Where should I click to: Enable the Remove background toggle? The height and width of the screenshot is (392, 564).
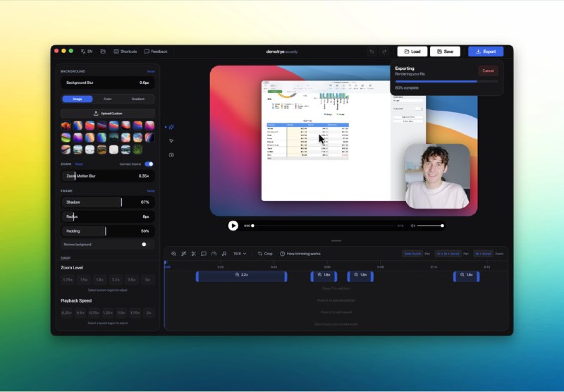coord(145,244)
